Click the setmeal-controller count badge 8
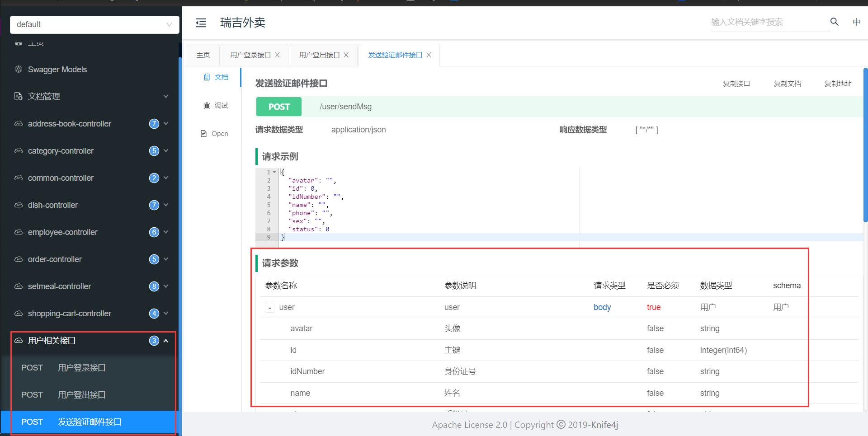The image size is (868, 436). coord(154,286)
